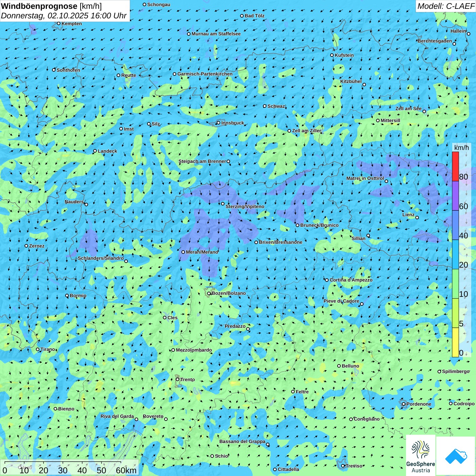Click the Mittersill label
Image resolution: width=476 pixels, height=476 pixels.
click(390, 120)
